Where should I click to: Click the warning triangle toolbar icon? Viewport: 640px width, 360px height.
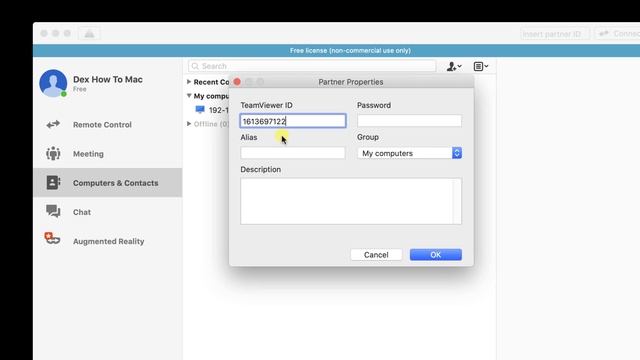89,34
